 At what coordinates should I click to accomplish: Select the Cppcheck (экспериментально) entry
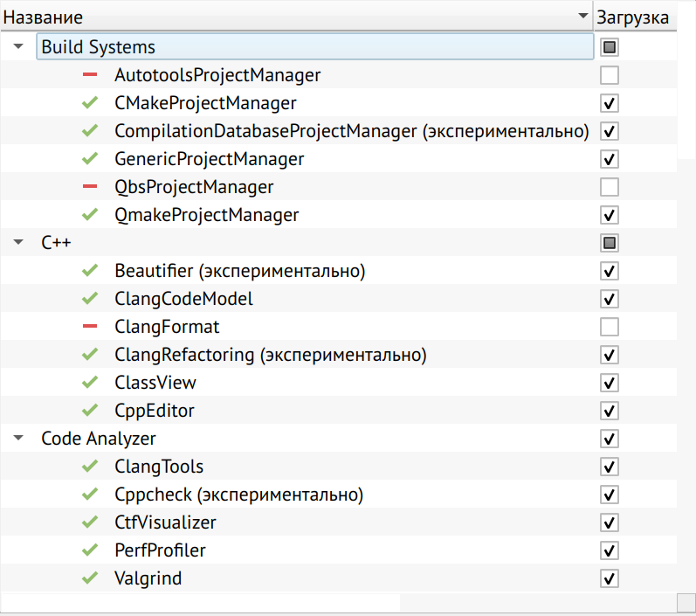click(238, 495)
